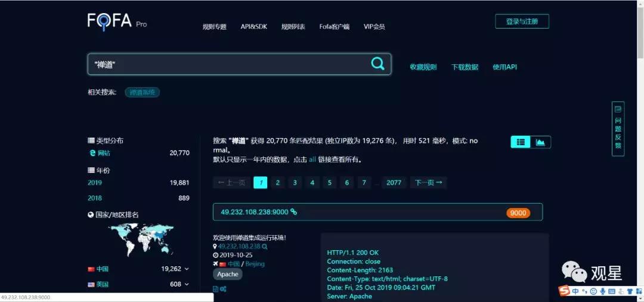The height and width of the screenshot is (302, 644).
Task: Click 下载数据 link
Action: pos(465,67)
